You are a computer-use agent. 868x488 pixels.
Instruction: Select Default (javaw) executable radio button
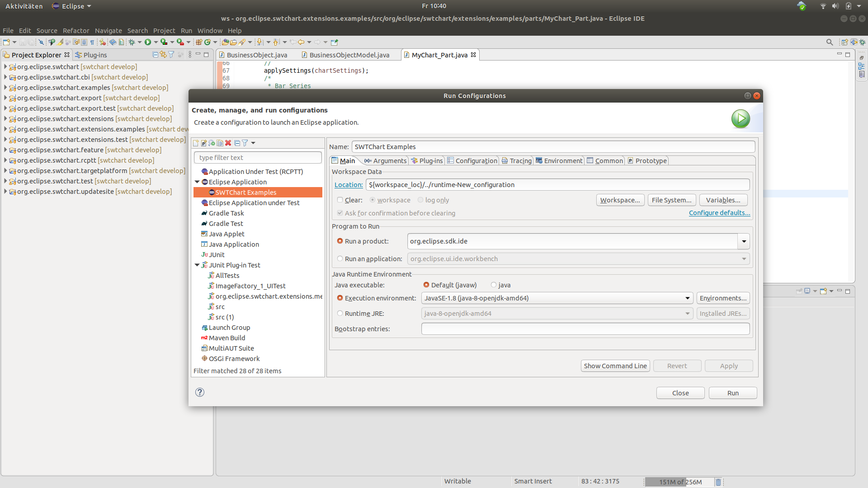coord(426,285)
